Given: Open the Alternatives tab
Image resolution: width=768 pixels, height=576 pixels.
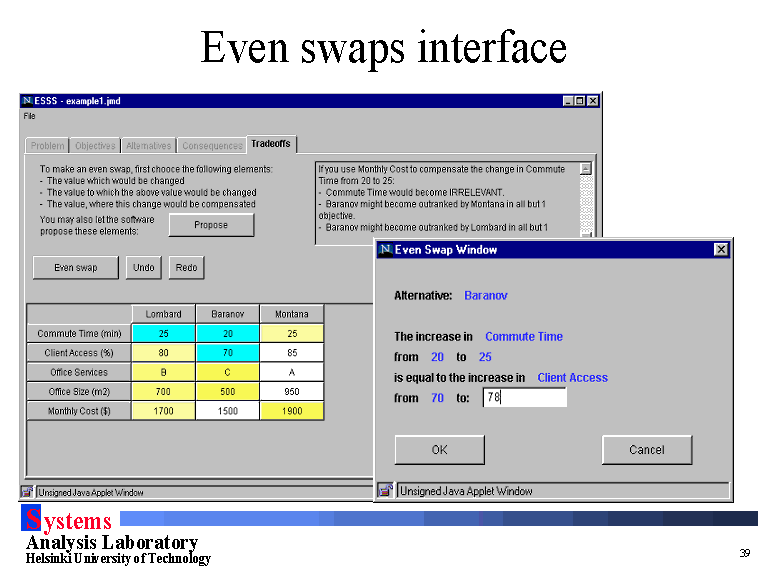Looking at the screenshot, I should point(148,146).
